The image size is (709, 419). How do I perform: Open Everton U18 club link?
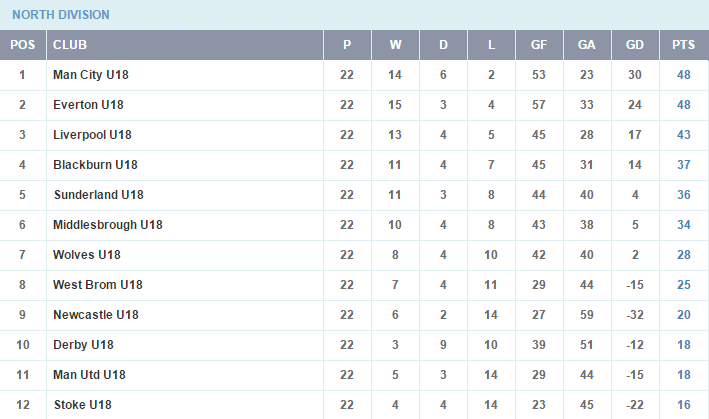(88, 105)
